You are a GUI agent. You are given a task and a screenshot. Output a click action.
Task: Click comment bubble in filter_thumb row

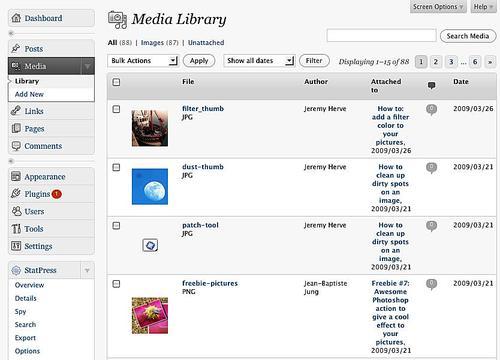(x=431, y=109)
